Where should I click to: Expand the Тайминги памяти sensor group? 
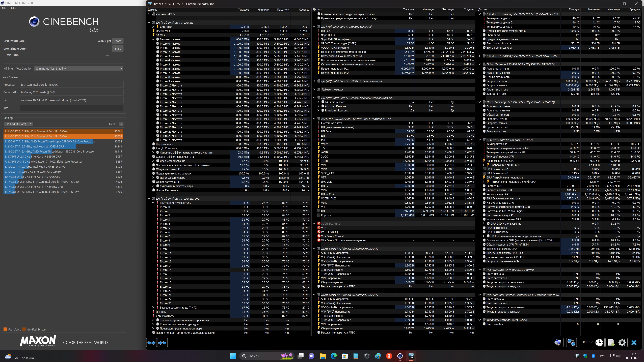[x=314, y=89]
